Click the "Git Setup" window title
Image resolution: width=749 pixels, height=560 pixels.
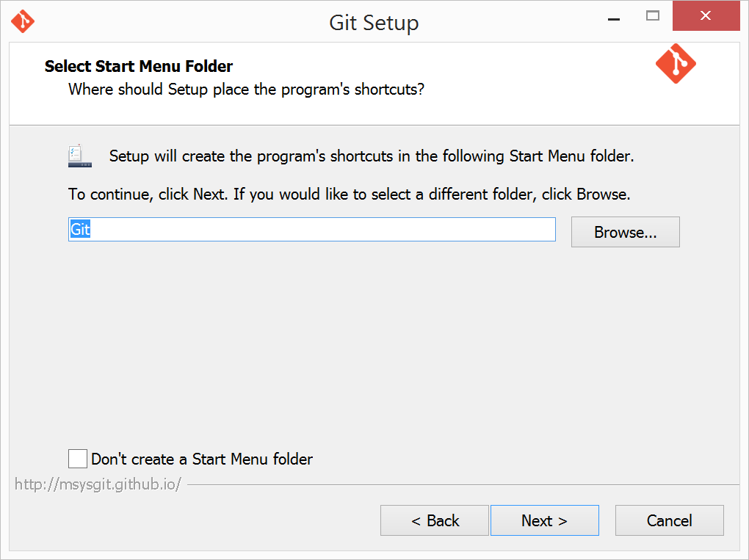[374, 23]
